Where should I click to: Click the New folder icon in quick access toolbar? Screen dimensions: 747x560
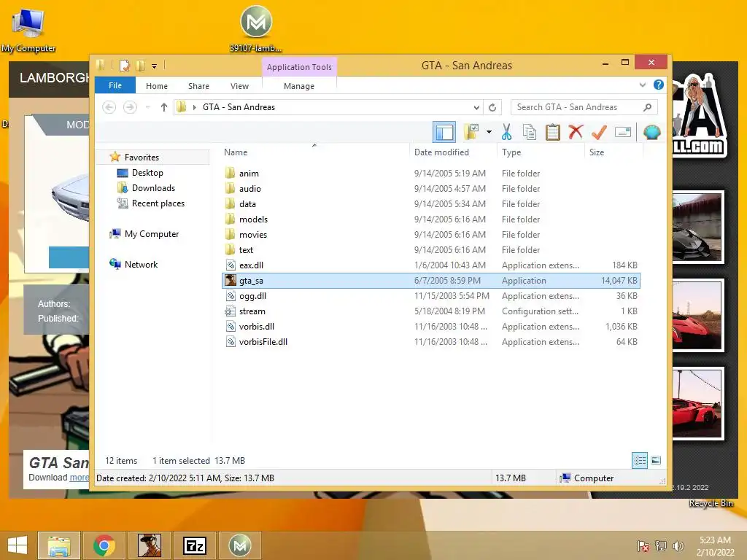[x=141, y=65]
